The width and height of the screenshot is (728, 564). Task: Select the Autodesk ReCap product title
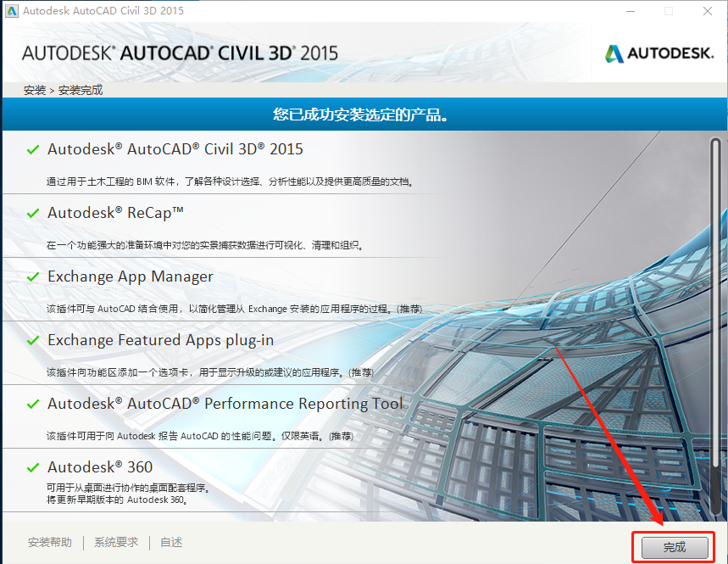click(115, 213)
